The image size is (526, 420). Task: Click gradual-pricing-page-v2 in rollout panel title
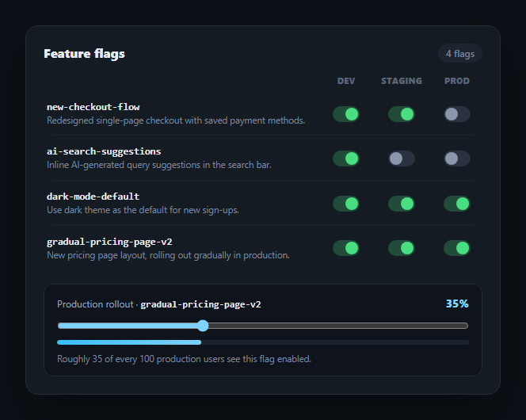pos(200,304)
